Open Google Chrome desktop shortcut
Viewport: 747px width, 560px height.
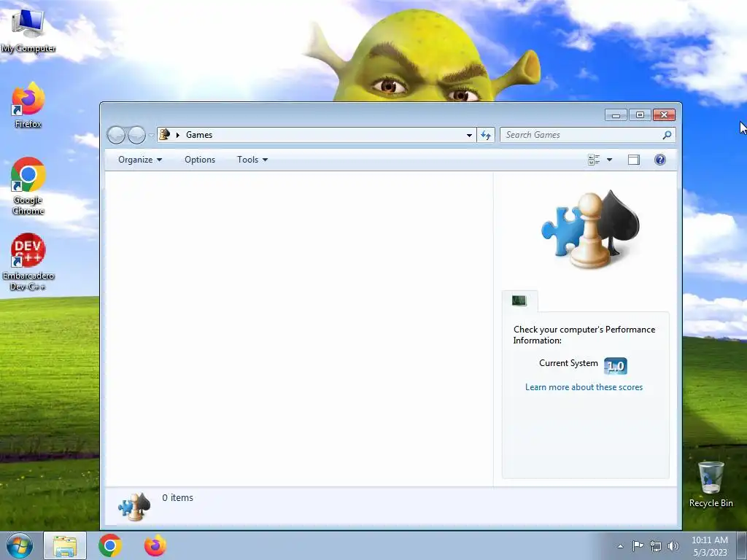pos(28,186)
